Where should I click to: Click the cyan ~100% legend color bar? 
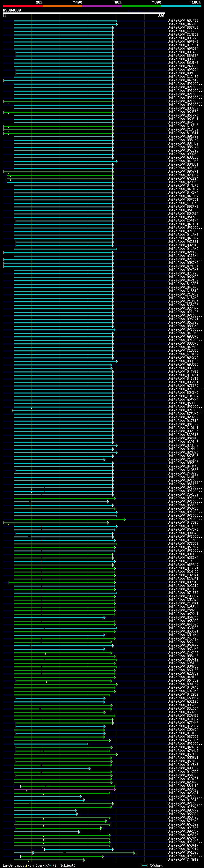click(x=181, y=6)
